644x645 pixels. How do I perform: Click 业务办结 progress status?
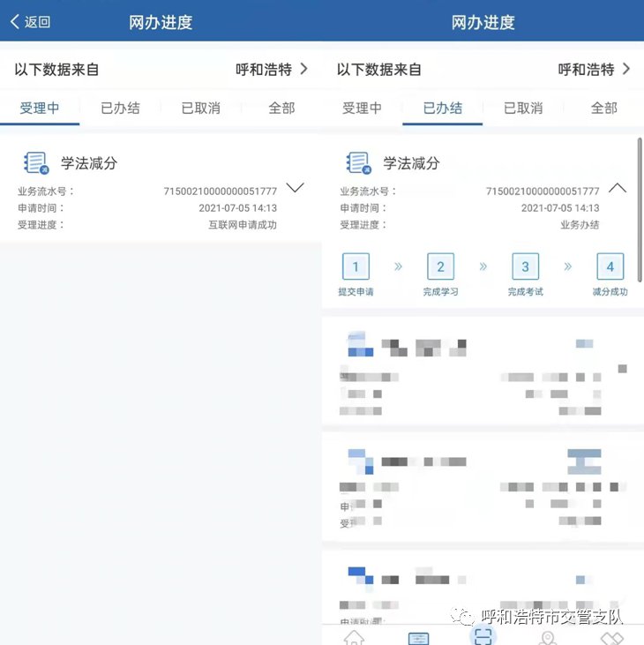pos(580,225)
